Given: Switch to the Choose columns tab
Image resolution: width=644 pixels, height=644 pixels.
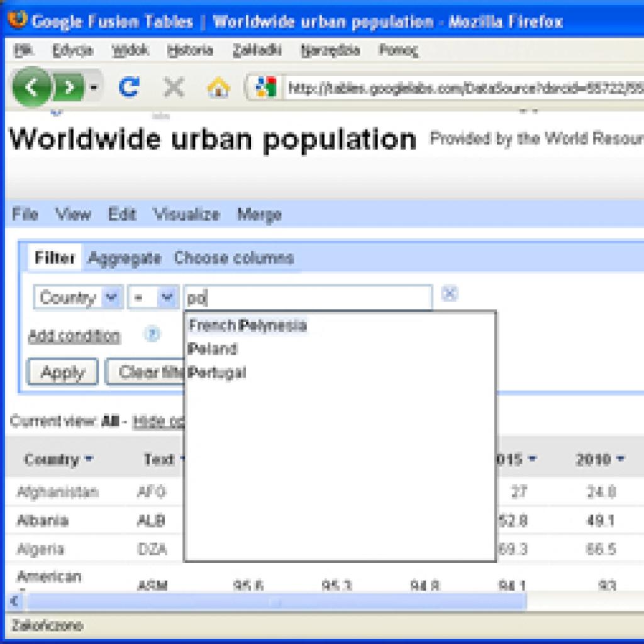Looking at the screenshot, I should [234, 258].
